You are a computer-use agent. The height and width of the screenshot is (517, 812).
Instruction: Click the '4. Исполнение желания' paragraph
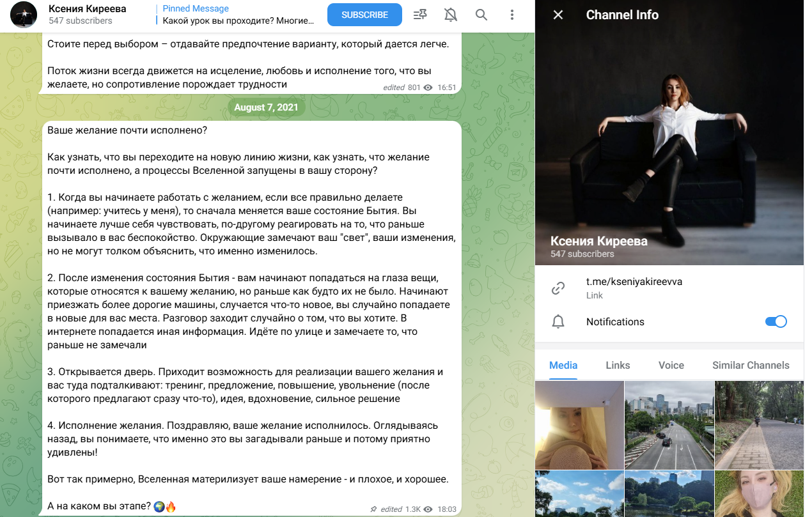(x=243, y=439)
